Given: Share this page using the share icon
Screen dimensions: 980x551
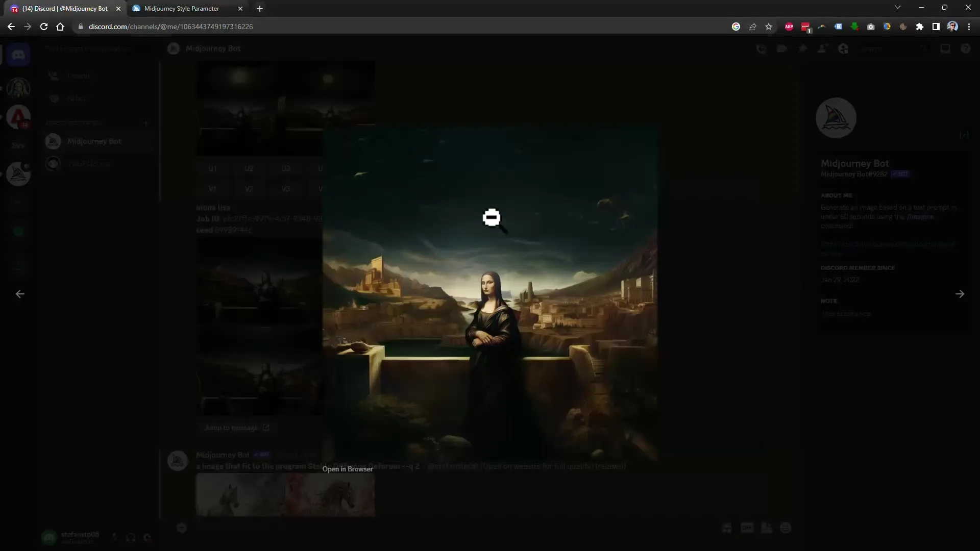Looking at the screenshot, I should (752, 27).
